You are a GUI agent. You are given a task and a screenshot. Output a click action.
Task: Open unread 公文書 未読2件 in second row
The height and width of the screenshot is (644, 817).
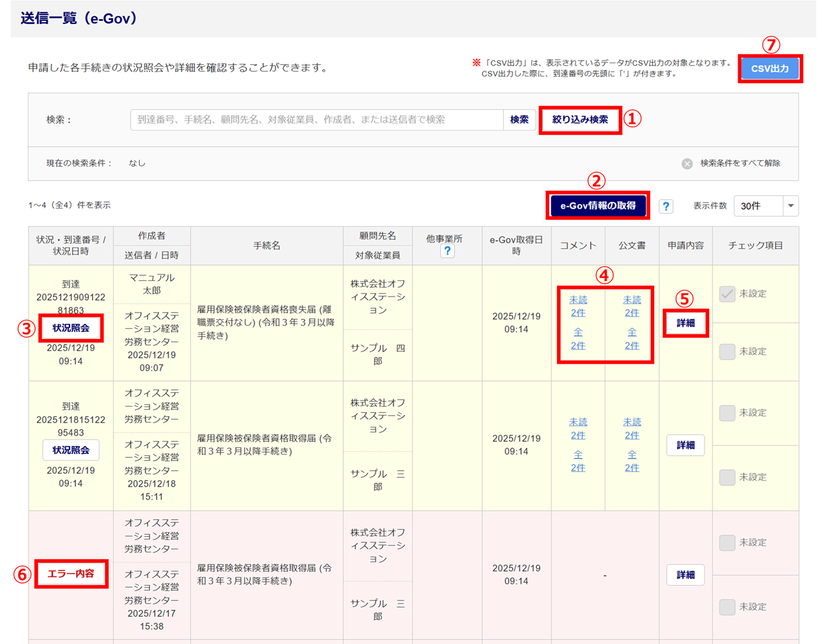631,429
